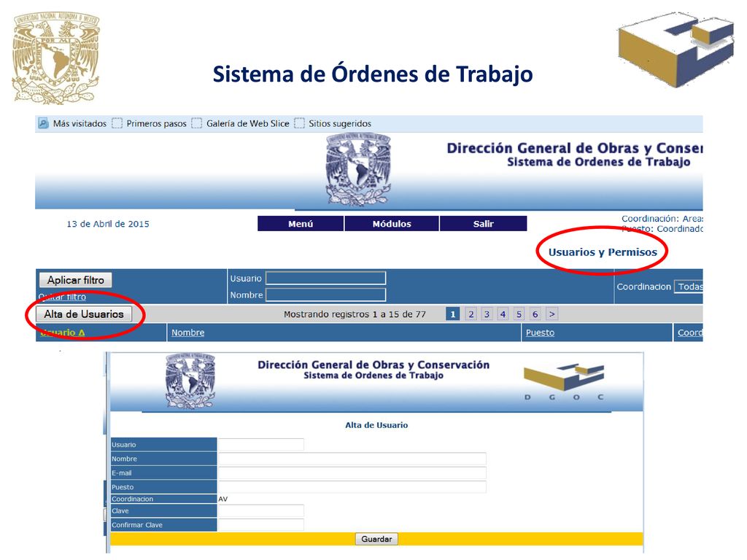This screenshot has width=747, height=560.
Task: Open the Coordinacion Todas dropdown
Action: (689, 287)
